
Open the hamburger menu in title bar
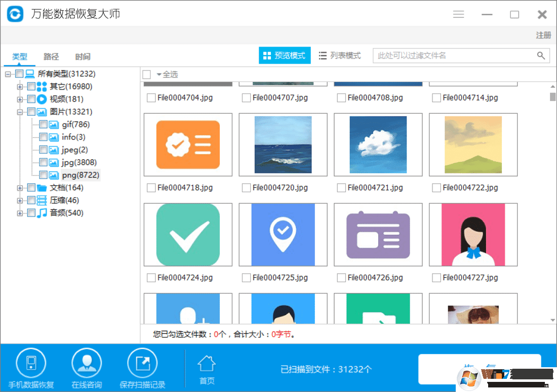click(x=458, y=14)
